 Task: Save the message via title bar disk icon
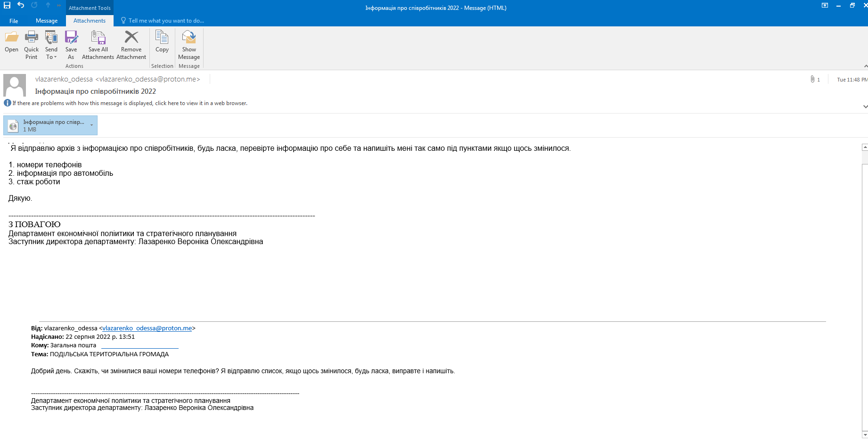point(7,5)
